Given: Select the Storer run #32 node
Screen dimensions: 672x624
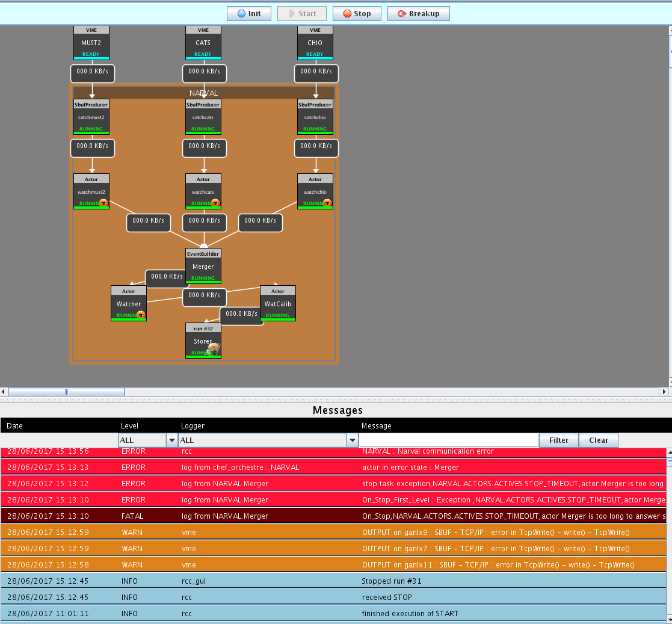Looking at the screenshot, I should pos(203,341).
